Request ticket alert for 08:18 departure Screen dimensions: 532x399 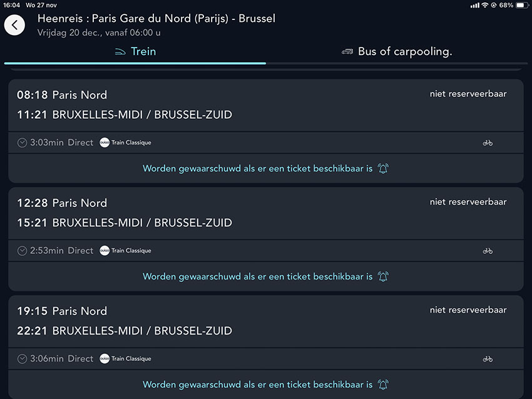265,168
